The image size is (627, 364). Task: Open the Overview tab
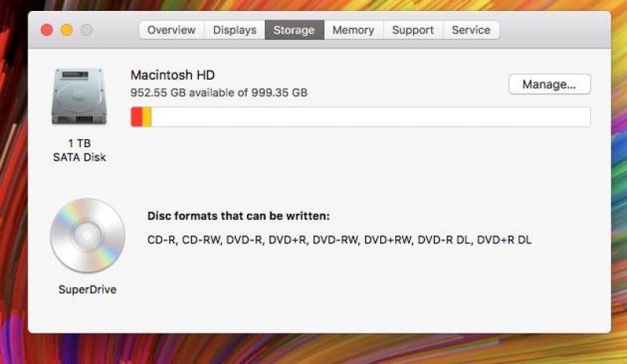click(172, 30)
